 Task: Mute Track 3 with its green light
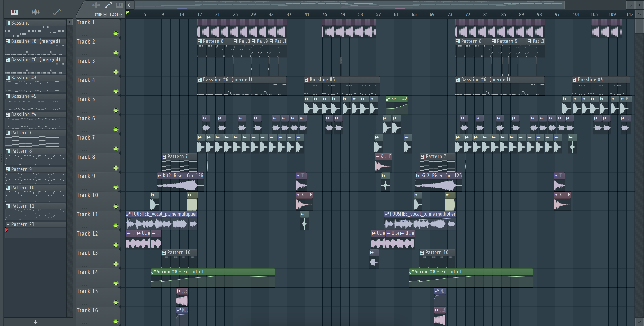[116, 72]
